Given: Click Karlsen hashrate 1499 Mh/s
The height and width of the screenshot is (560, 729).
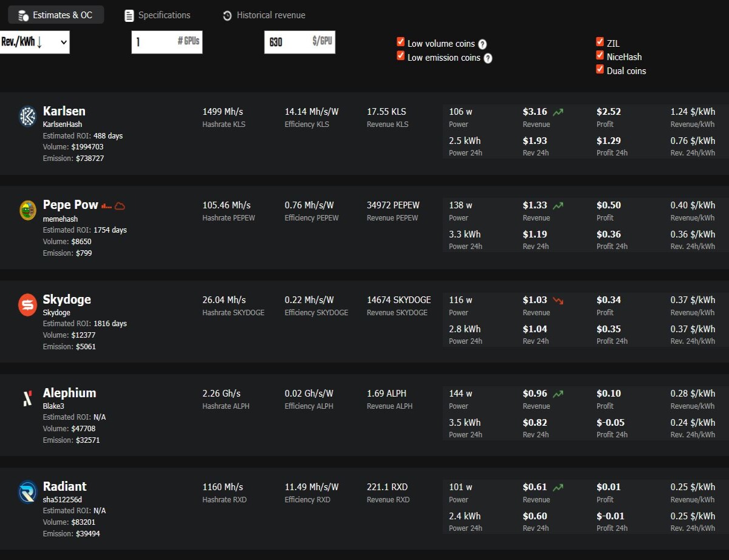Looking at the screenshot, I should tap(222, 112).
